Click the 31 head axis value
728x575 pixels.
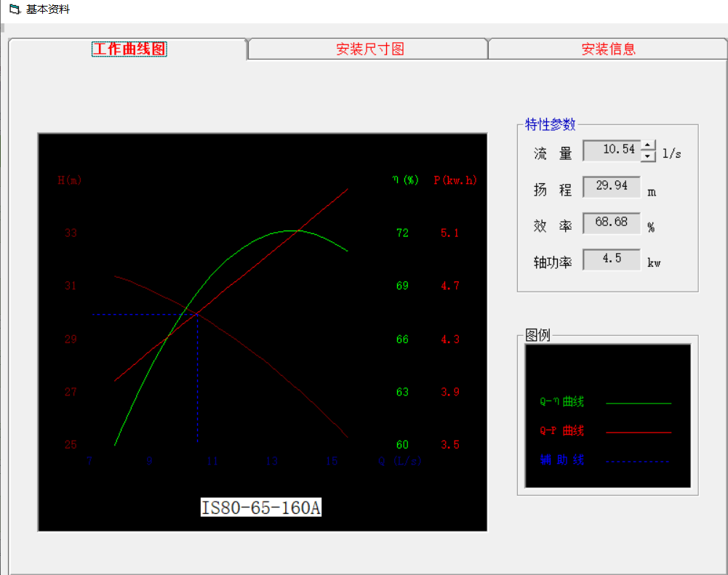click(71, 286)
